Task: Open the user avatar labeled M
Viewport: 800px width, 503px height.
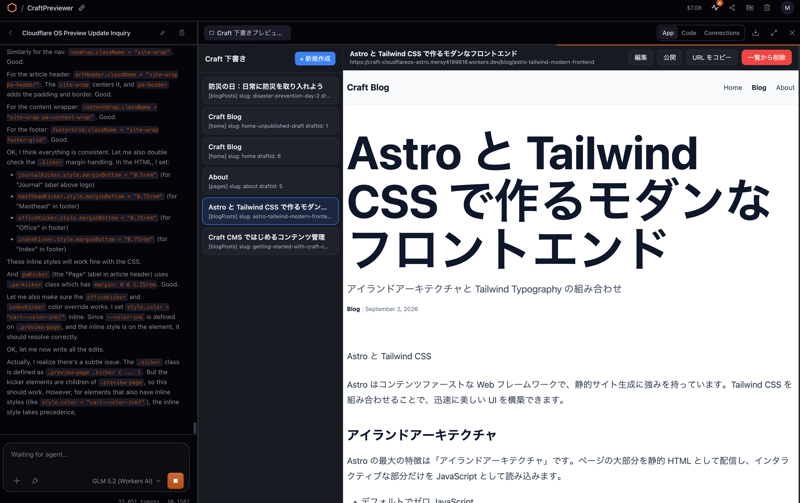Action: click(787, 8)
